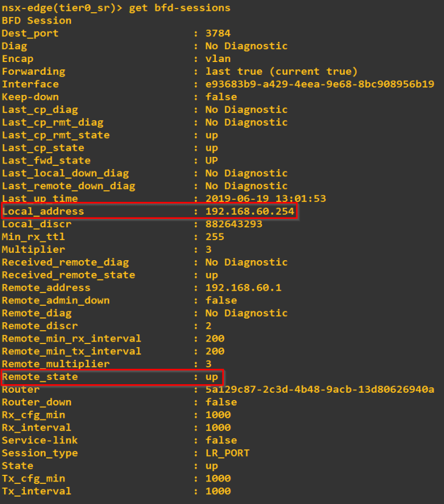The width and height of the screenshot is (444, 504).
Task: Click the Session_type value LR_PORT
Action: [x=227, y=453]
